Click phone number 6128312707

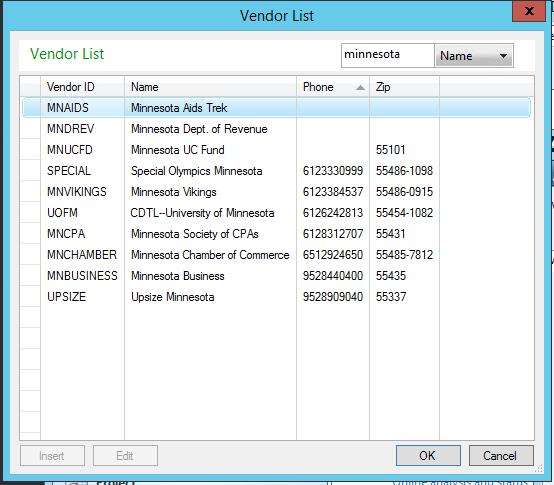[333, 234]
